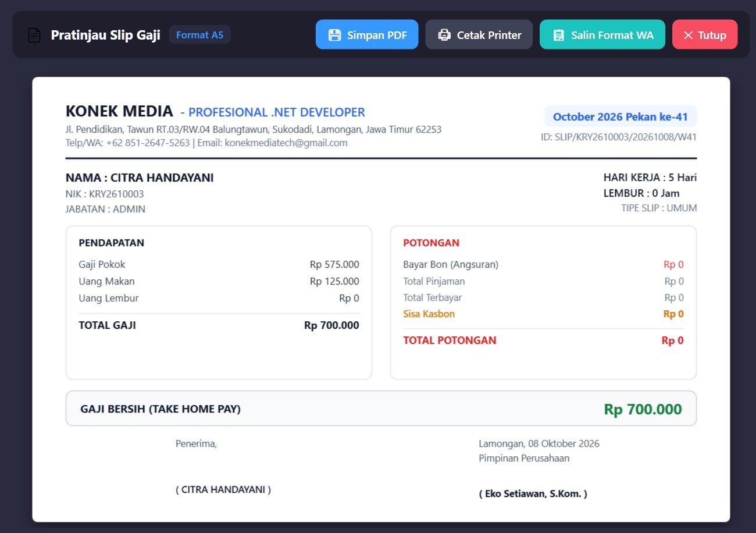Click the Uang Lembur label
This screenshot has width=756, height=533.
point(109,298)
